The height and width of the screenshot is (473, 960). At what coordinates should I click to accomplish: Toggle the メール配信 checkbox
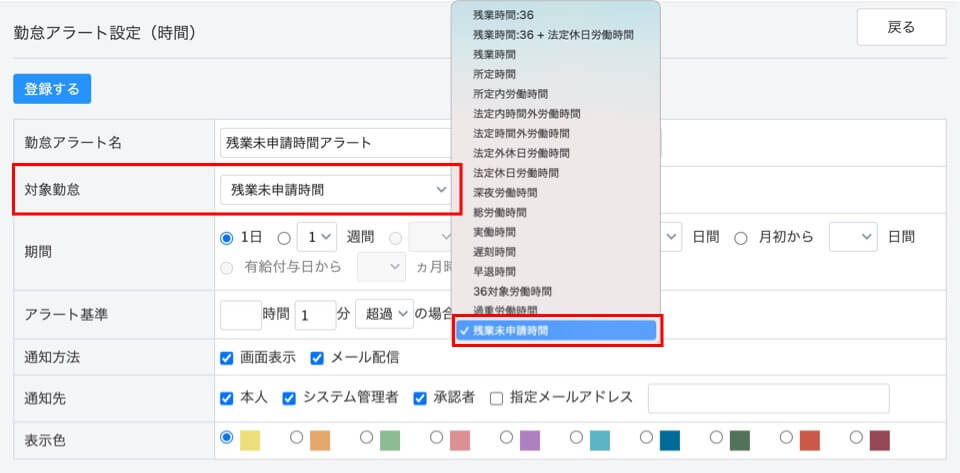click(317, 357)
